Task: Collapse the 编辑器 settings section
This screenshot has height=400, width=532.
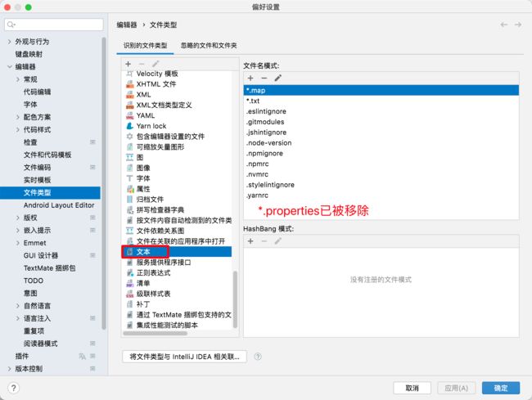Action: [10, 66]
